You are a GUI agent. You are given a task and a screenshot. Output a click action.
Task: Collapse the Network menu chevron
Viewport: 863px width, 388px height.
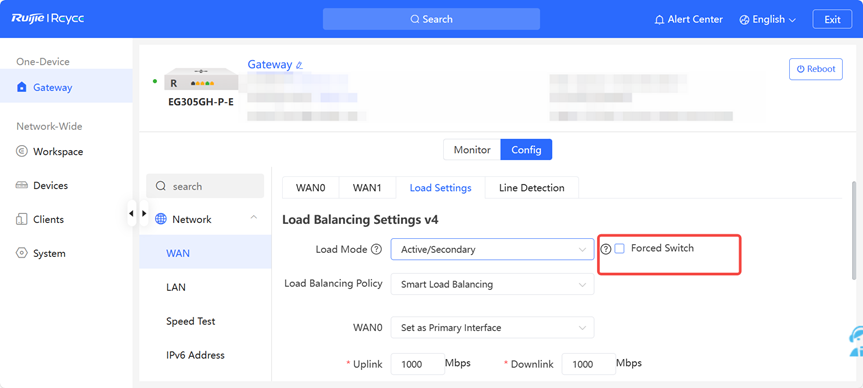254,217
